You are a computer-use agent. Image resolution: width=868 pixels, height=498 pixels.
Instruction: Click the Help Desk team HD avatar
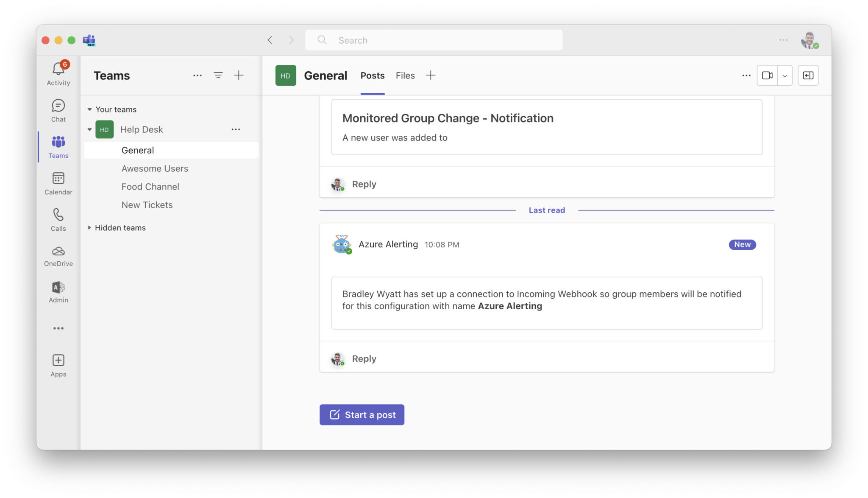pos(104,129)
